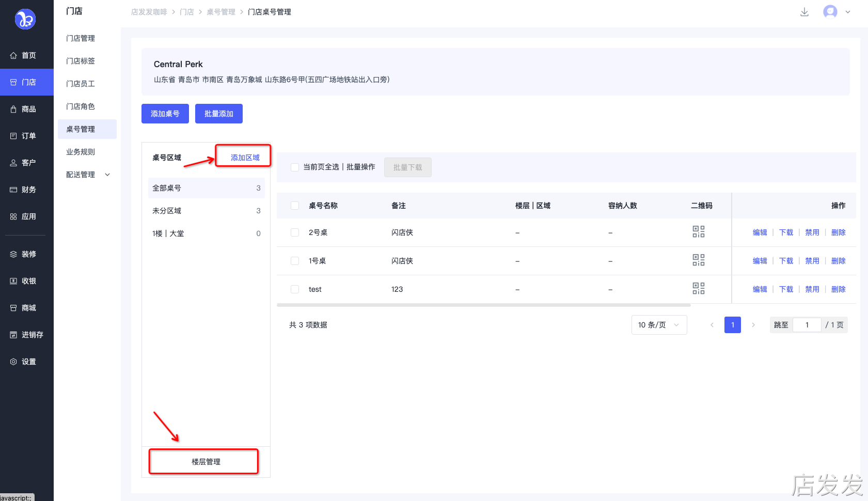Image resolution: width=868 pixels, height=501 pixels.
Task: Click the jump-to page number field
Action: point(807,325)
